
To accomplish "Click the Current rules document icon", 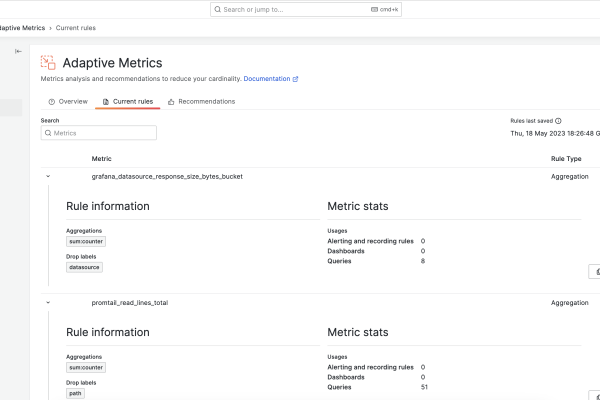I will point(106,102).
